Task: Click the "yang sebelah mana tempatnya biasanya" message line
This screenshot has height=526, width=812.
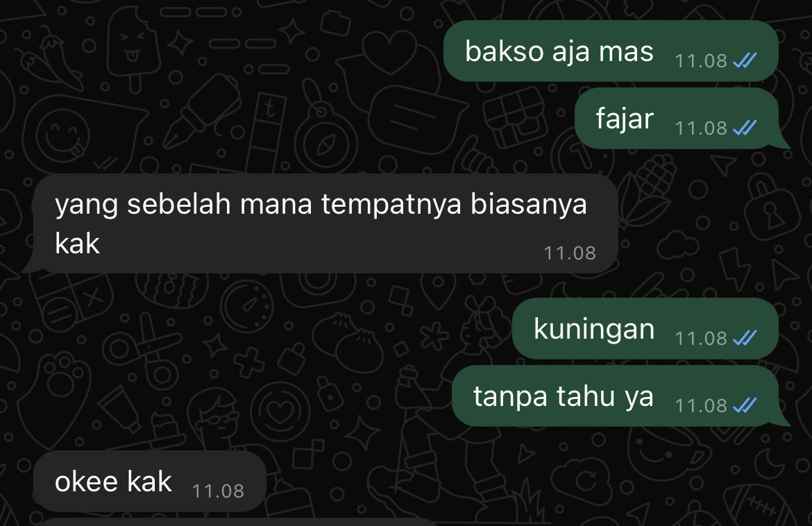Action: click(x=321, y=204)
